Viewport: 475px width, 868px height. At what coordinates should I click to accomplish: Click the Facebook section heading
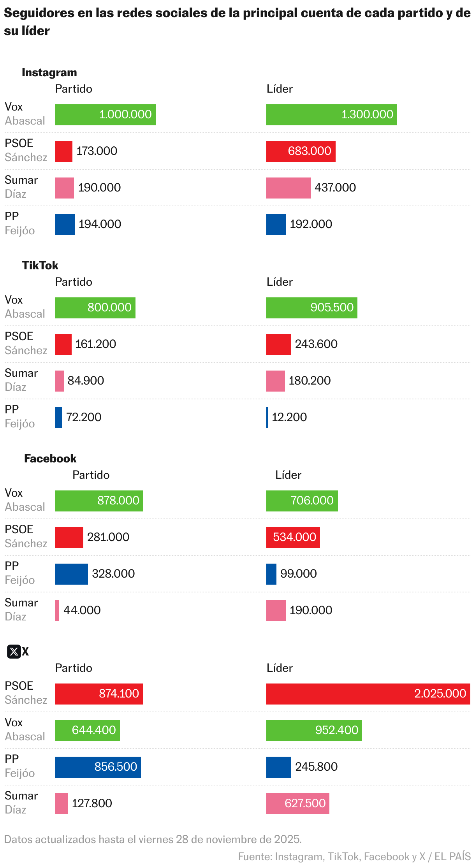[x=50, y=459]
